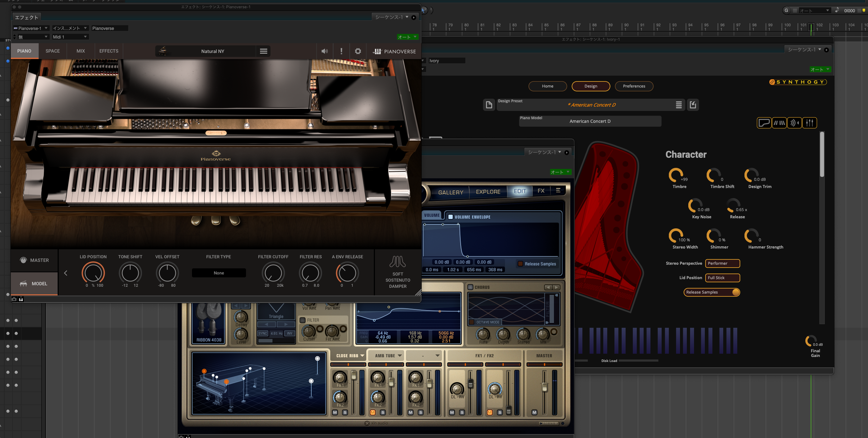Click Ivory vertical scrollbar
The height and width of the screenshot is (438, 868).
point(822,155)
